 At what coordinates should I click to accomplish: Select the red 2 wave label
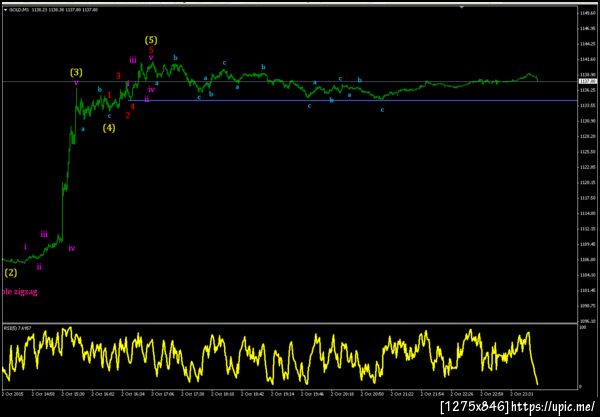(x=128, y=115)
